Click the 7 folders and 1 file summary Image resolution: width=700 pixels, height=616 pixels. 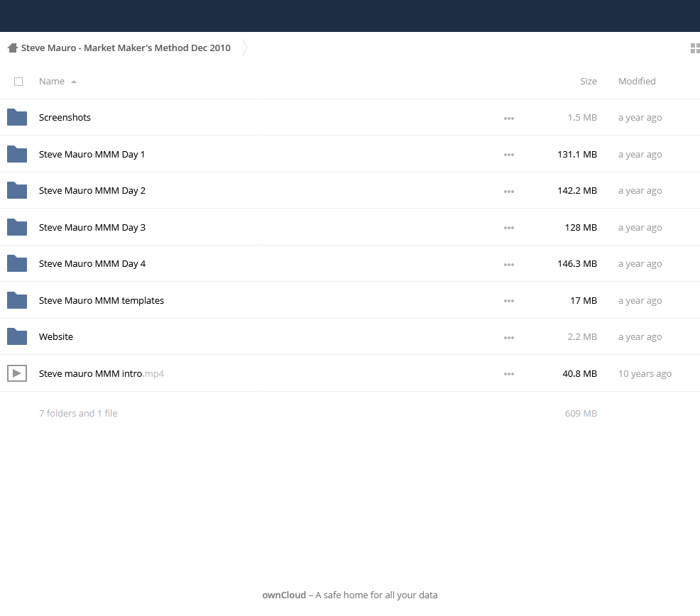coord(78,413)
